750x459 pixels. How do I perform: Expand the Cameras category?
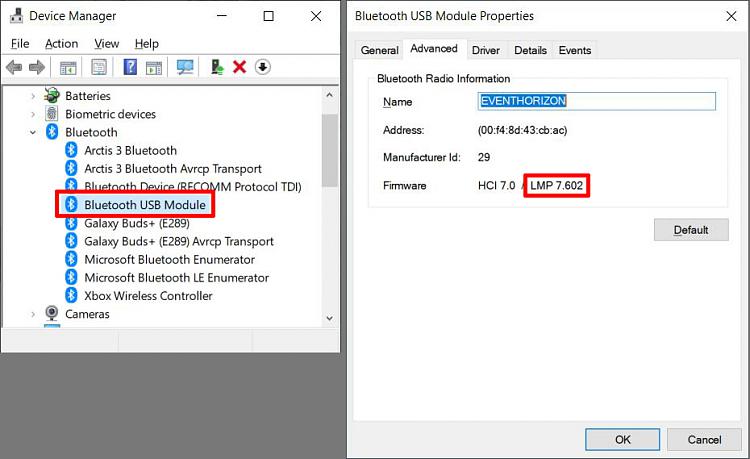point(32,314)
